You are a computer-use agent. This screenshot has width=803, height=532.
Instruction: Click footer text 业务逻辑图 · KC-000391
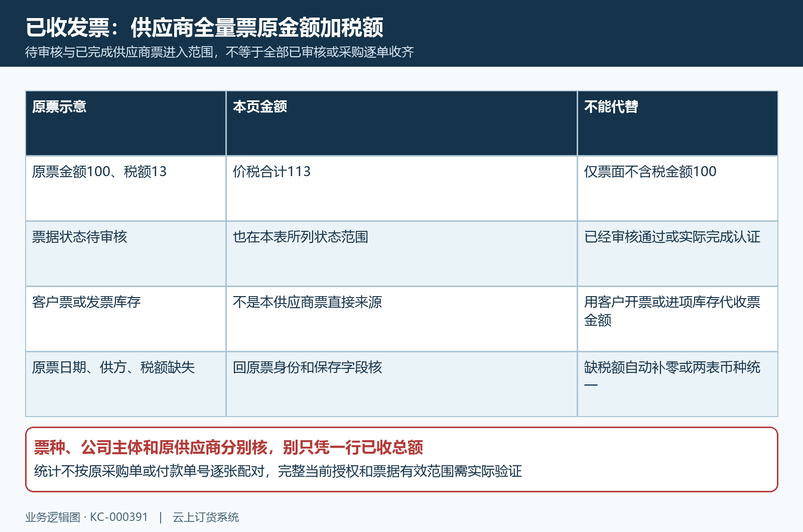pyautogui.click(x=87, y=517)
